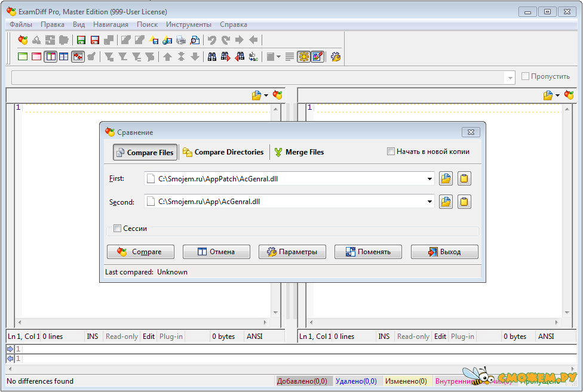Open the Правка menu

point(53,24)
